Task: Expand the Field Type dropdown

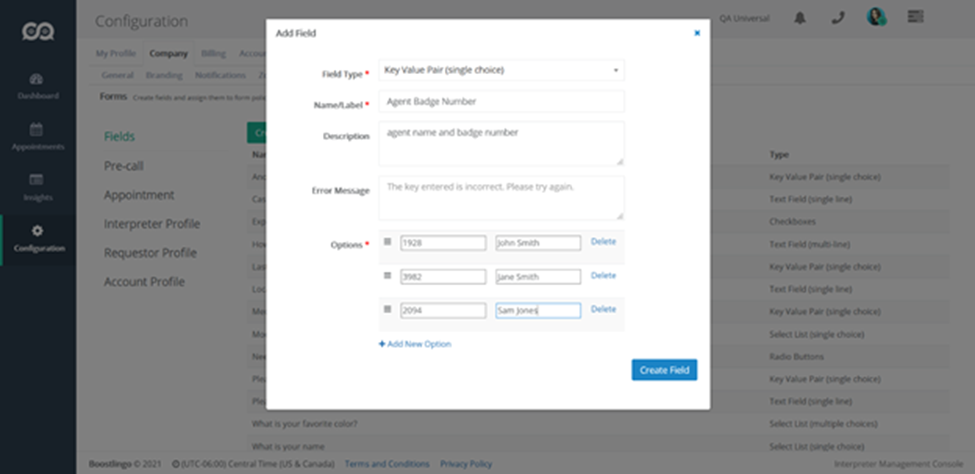Action: [501, 71]
